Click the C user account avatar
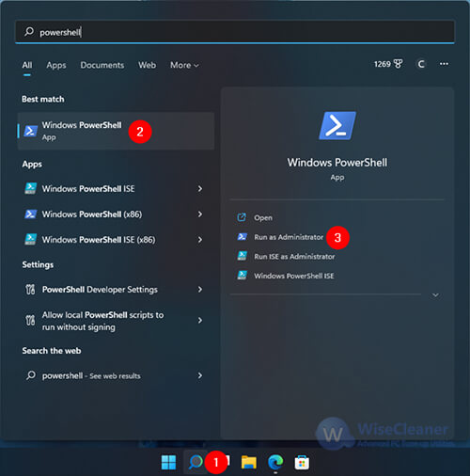This screenshot has height=476, width=470. [x=421, y=64]
